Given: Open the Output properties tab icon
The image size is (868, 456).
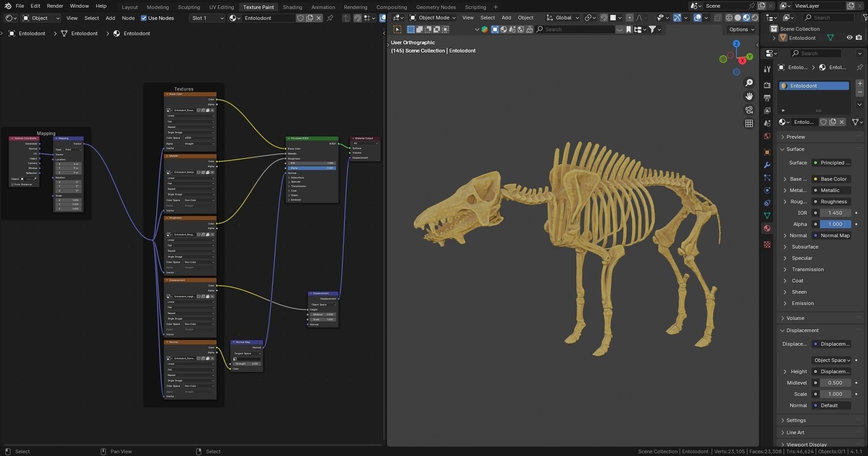Looking at the screenshot, I should (x=767, y=98).
